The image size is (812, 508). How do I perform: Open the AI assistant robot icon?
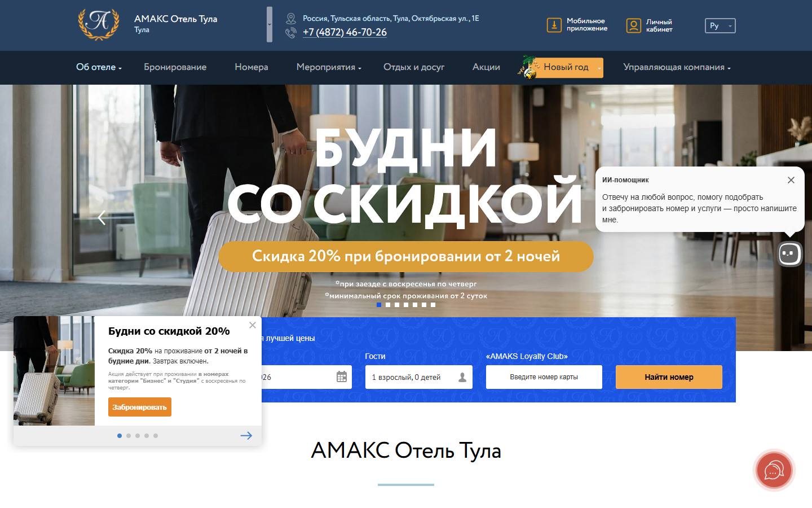point(789,254)
